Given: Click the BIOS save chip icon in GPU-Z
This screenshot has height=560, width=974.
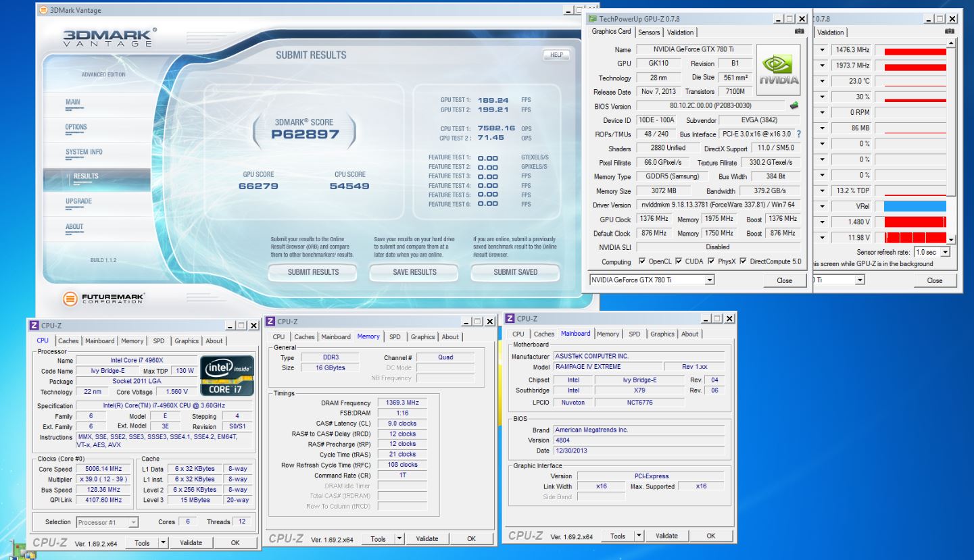Looking at the screenshot, I should coord(794,105).
